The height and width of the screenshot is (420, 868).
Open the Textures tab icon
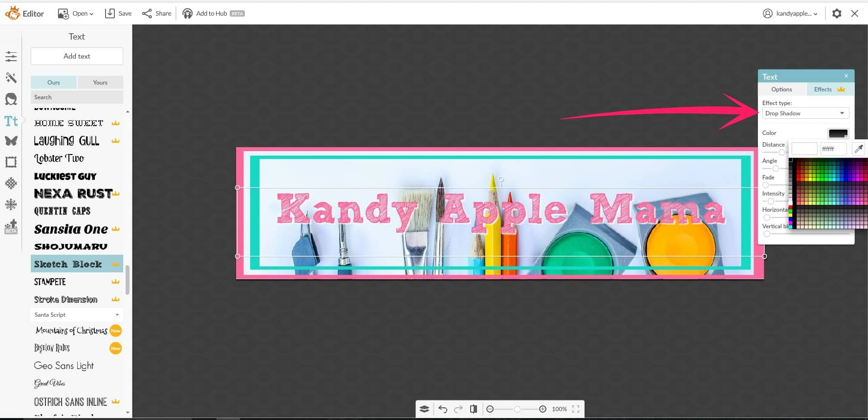tap(11, 183)
